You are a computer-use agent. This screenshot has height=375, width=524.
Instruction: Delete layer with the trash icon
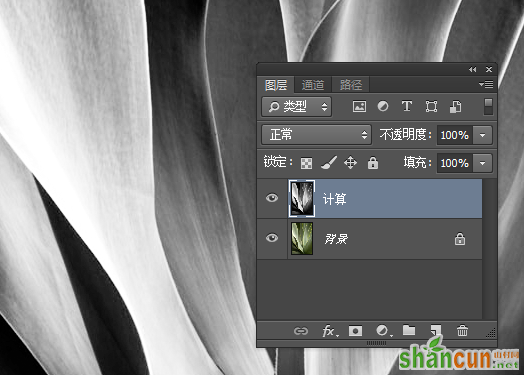click(x=462, y=330)
